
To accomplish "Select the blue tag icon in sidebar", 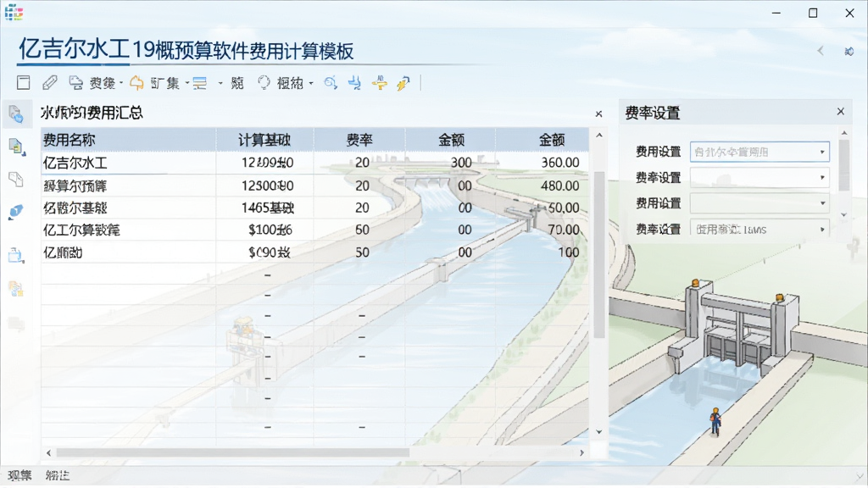I will 16,212.
